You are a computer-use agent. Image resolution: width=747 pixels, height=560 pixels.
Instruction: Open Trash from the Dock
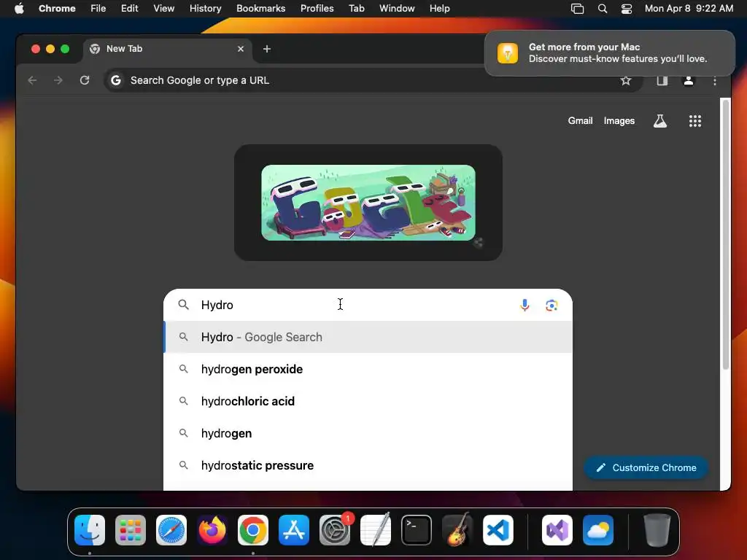657,530
